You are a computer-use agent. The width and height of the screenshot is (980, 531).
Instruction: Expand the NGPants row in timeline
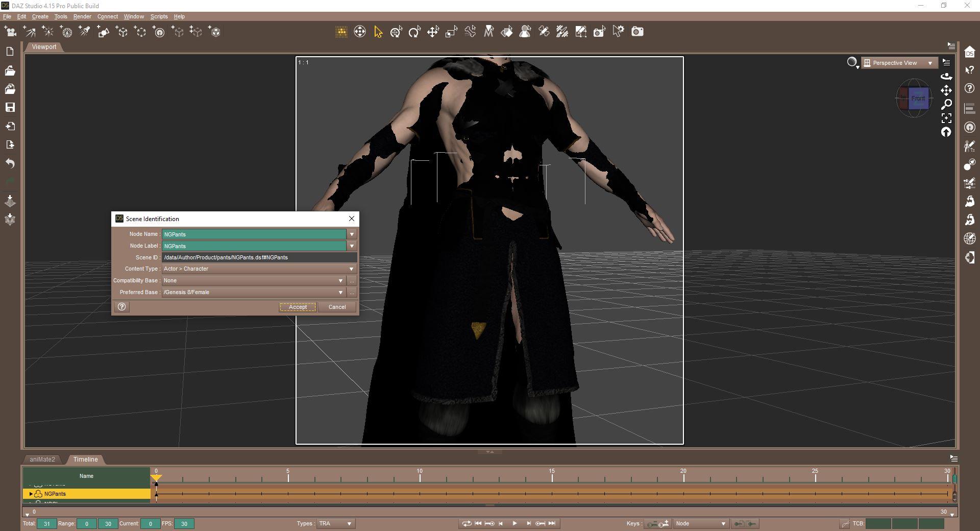coord(31,494)
